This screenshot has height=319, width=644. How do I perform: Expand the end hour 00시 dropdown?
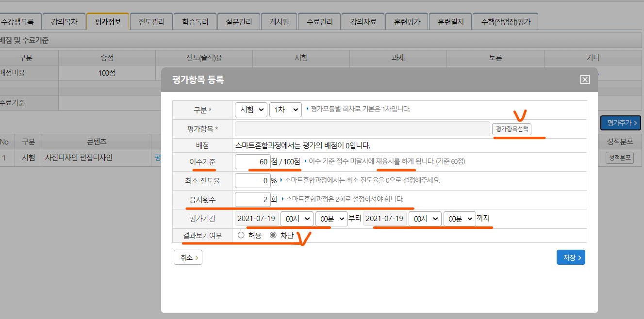[x=425, y=219]
